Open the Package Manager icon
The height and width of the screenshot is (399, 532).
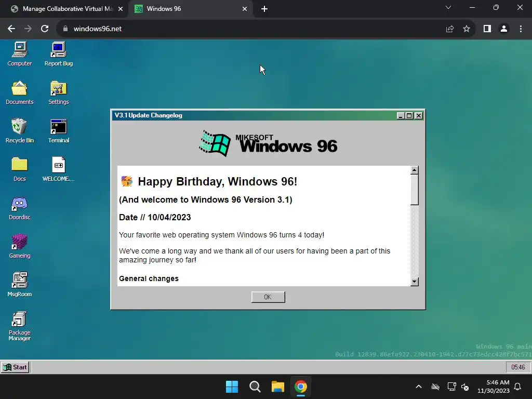20,326
